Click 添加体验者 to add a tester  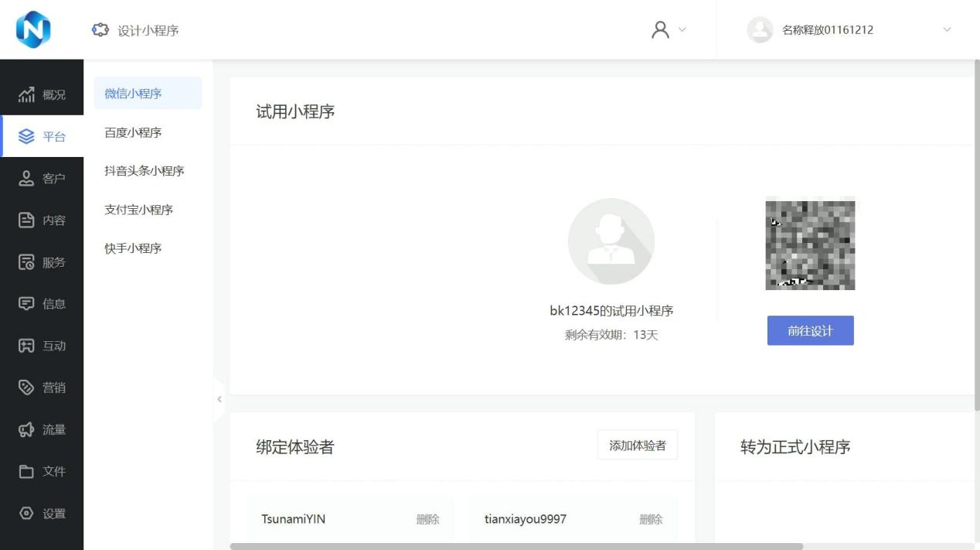click(638, 445)
